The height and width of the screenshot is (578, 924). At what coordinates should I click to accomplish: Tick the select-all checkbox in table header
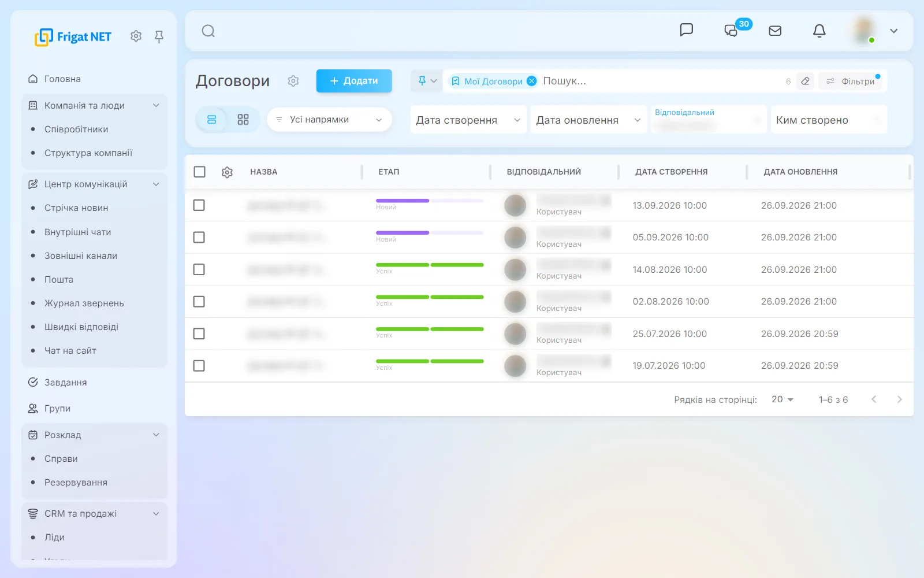click(x=199, y=172)
